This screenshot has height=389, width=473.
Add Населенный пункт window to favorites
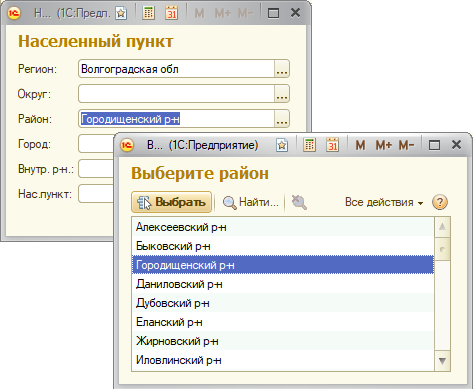click(x=121, y=13)
